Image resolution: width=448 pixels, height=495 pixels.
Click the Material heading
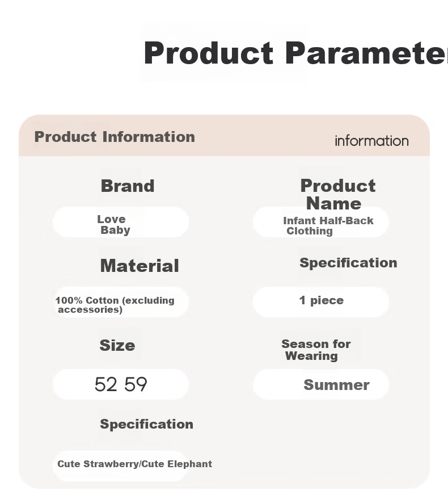point(140,266)
